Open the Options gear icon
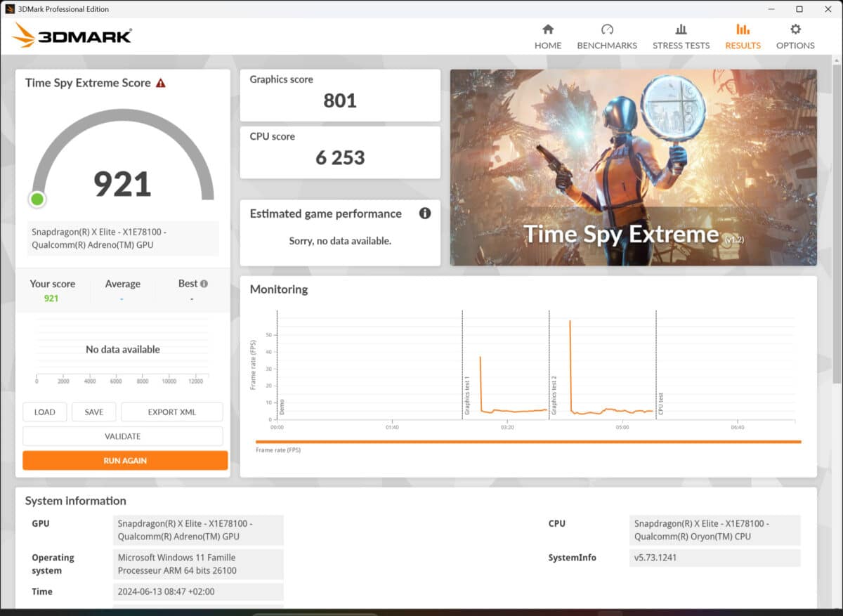 795,30
